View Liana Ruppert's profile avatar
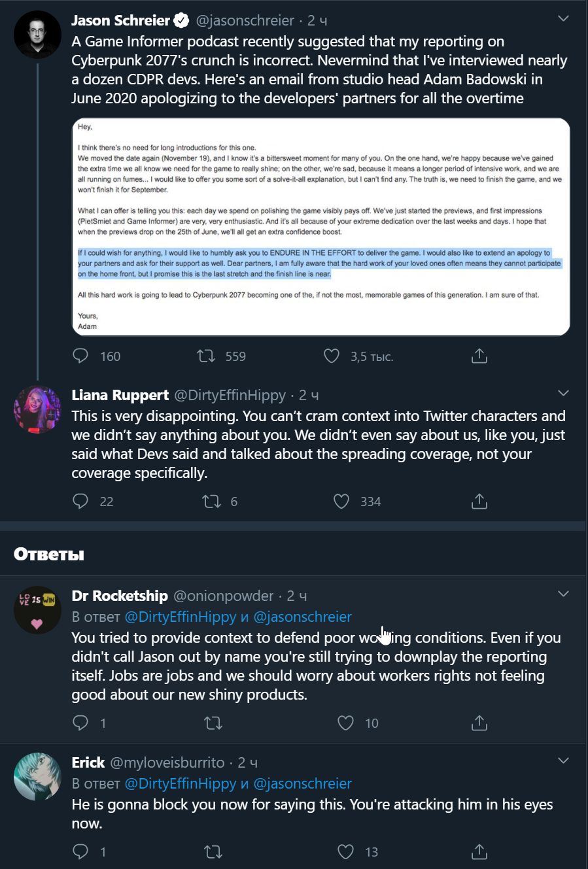Screen dimensions: 588x869 pyautogui.click(x=37, y=410)
